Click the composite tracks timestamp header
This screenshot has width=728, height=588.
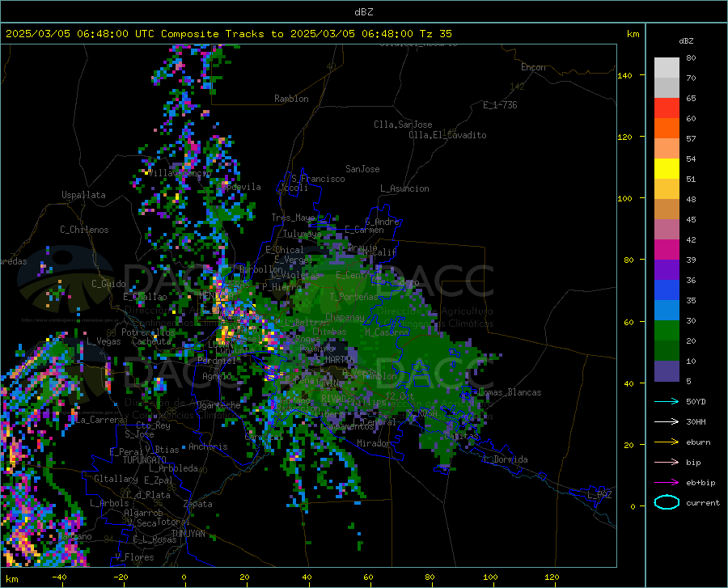point(228,34)
